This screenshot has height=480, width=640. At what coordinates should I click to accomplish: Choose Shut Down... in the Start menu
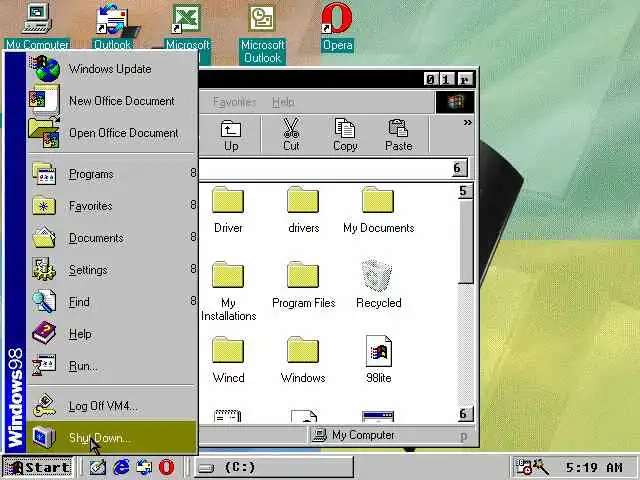111,438
